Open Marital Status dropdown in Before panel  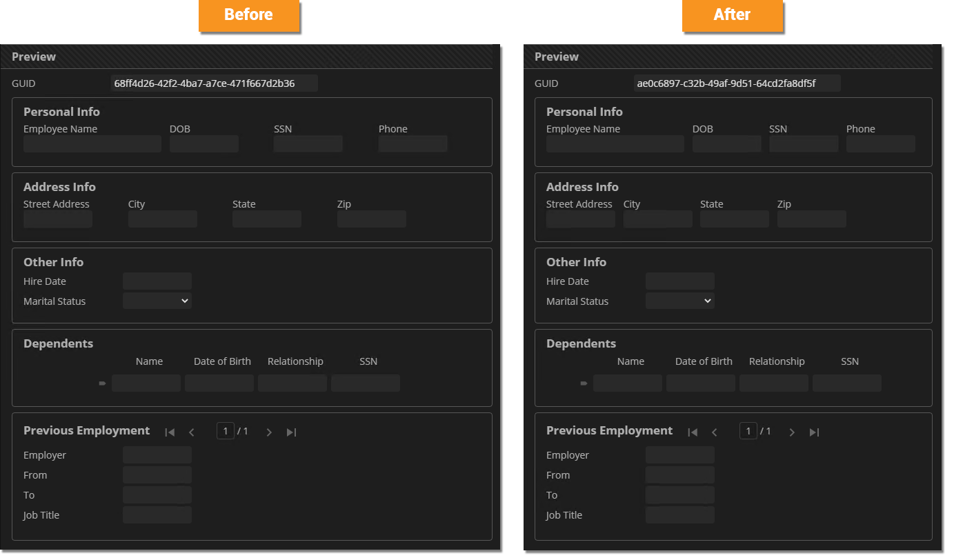point(157,301)
